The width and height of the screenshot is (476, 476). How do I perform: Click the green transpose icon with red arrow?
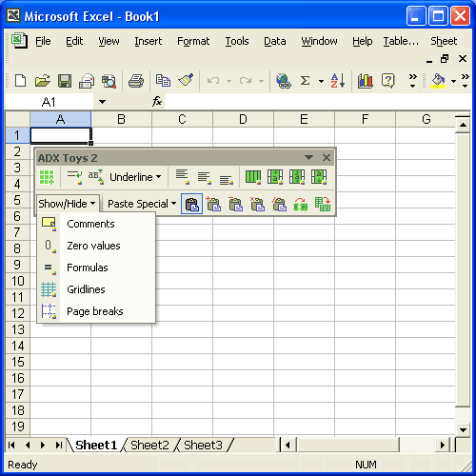point(301,204)
